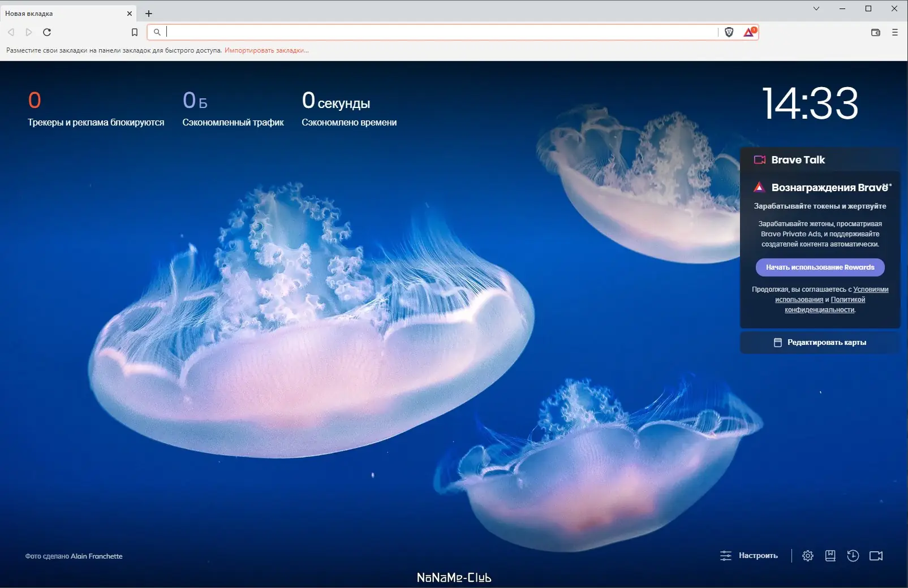Open the tab search dropdown chevron
Viewport: 908px width, 588px height.
pyautogui.click(x=816, y=8)
